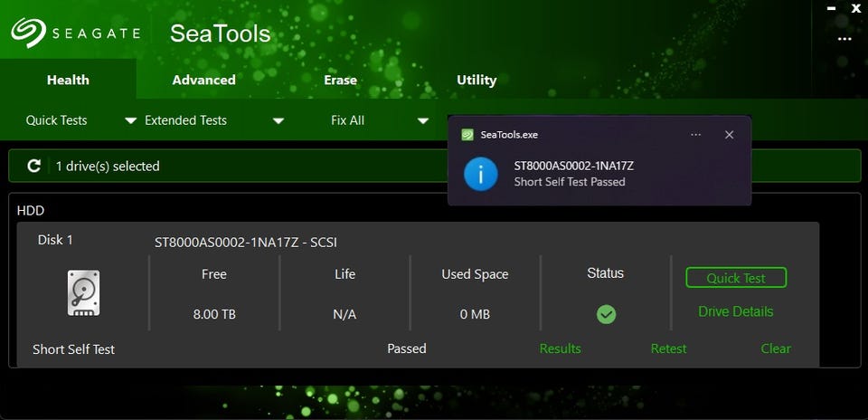868x420 pixels.
Task: Click the Quick Tests label
Action: pos(56,120)
